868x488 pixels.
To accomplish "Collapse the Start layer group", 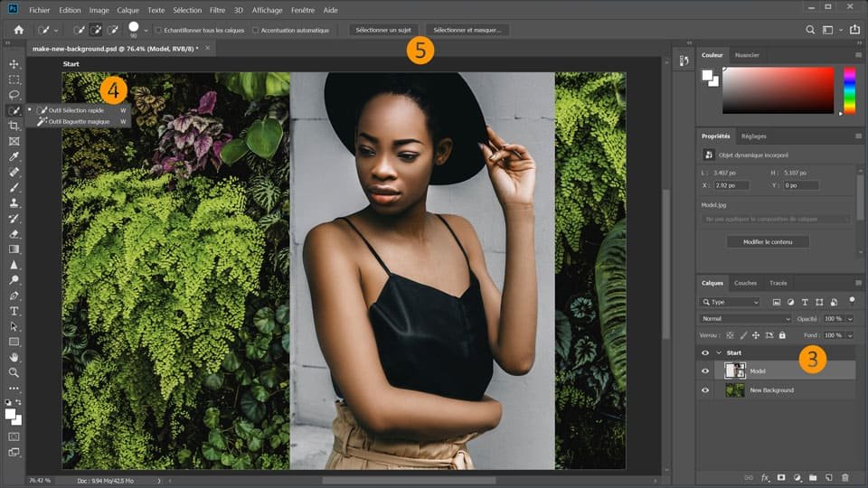I will click(x=719, y=352).
